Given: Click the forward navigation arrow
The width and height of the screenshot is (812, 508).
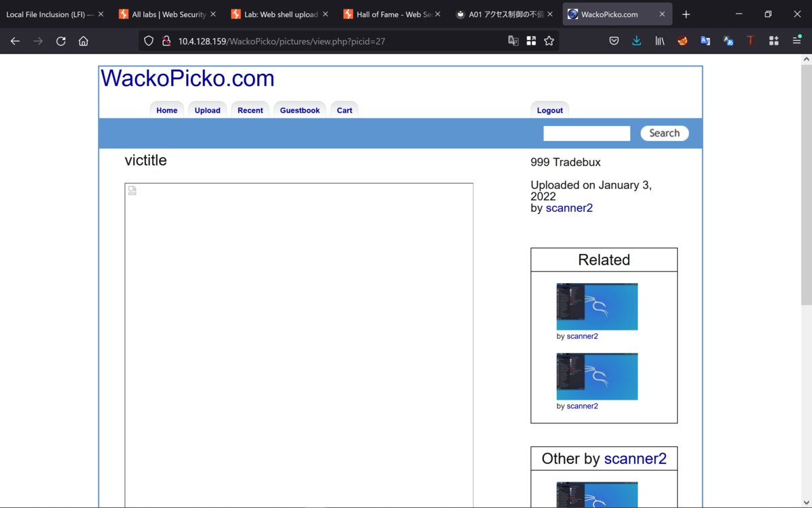Looking at the screenshot, I should pos(38,41).
